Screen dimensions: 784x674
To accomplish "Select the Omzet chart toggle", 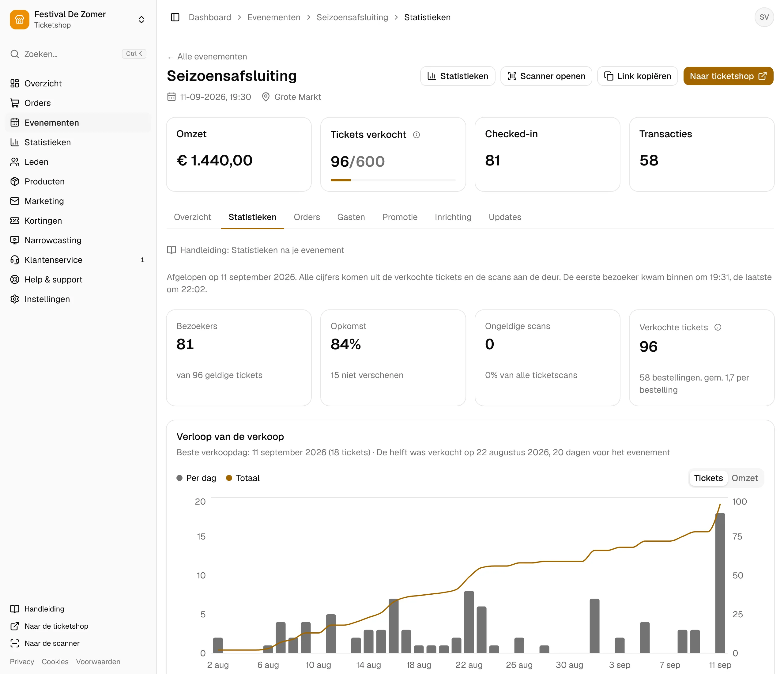I will pos(744,478).
